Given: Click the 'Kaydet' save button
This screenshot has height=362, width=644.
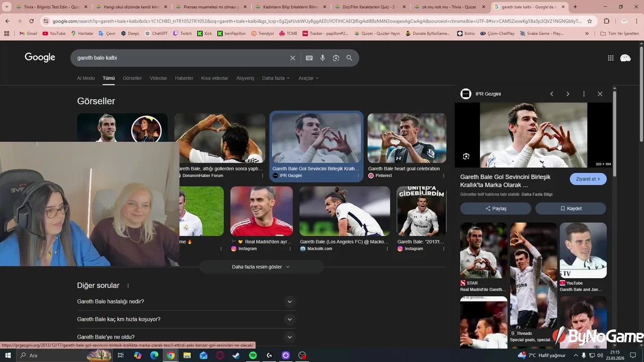Looking at the screenshot, I should point(571,209).
